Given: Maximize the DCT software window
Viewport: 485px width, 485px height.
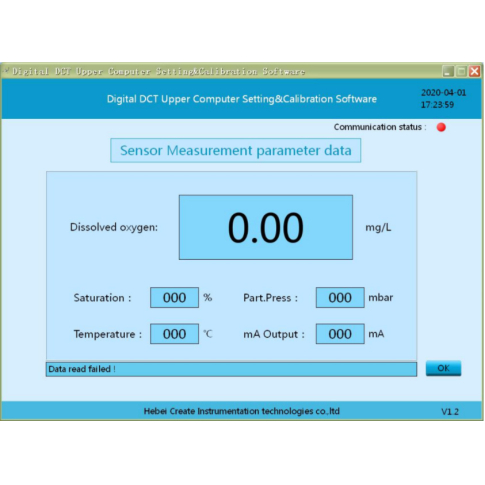Looking at the screenshot, I should pos(461,71).
